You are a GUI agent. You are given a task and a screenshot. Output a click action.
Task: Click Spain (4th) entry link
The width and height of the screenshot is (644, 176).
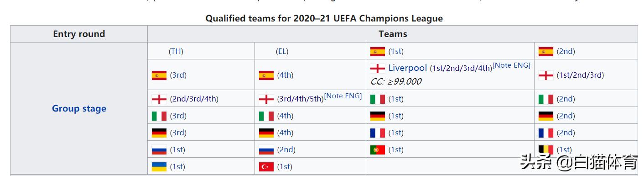coord(285,75)
